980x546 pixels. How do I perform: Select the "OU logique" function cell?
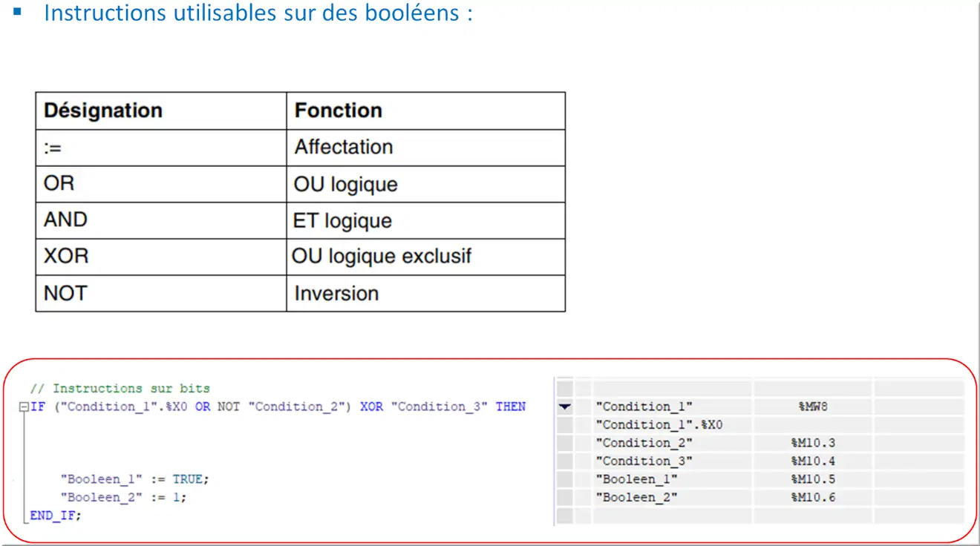coord(425,184)
